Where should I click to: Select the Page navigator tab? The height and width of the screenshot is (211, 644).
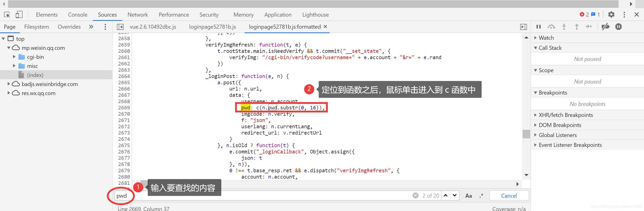click(x=10, y=27)
